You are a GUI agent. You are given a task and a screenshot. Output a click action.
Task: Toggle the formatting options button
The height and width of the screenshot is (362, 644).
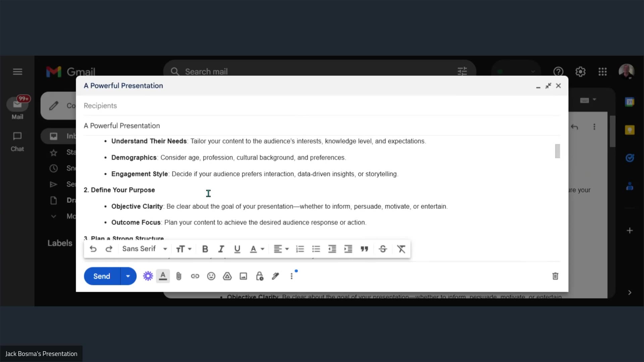pyautogui.click(x=163, y=276)
